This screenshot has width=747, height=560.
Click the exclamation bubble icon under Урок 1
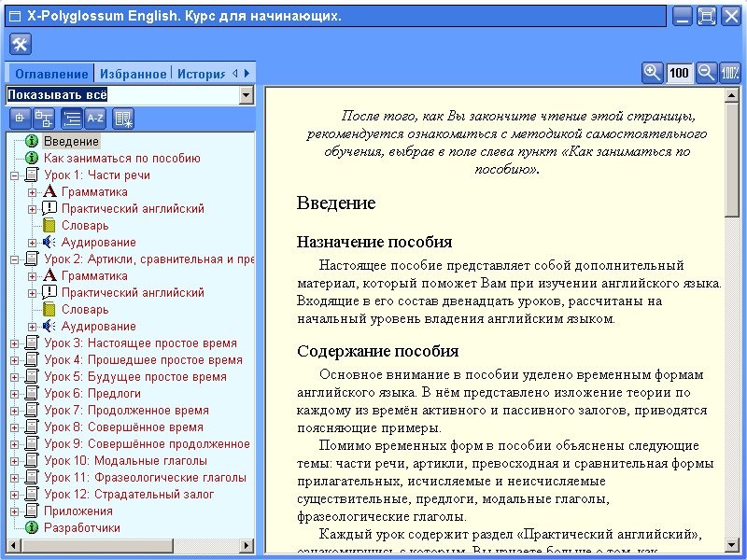point(49,208)
